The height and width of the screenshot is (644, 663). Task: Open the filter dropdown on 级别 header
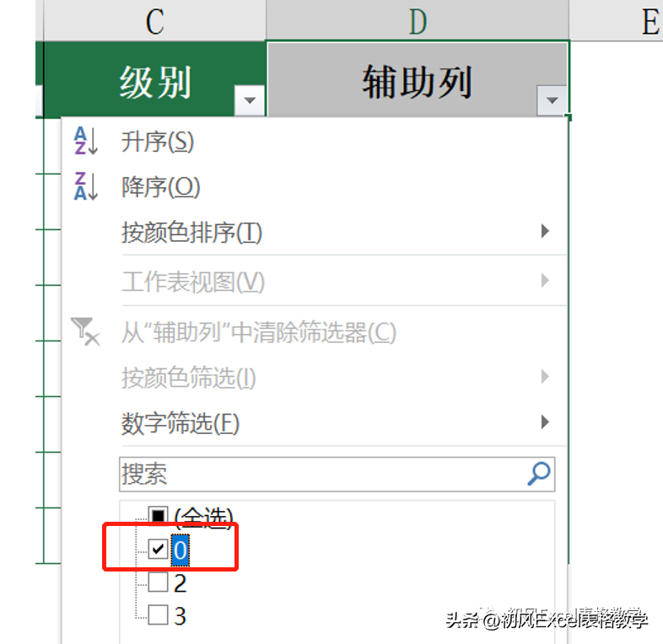[x=250, y=100]
